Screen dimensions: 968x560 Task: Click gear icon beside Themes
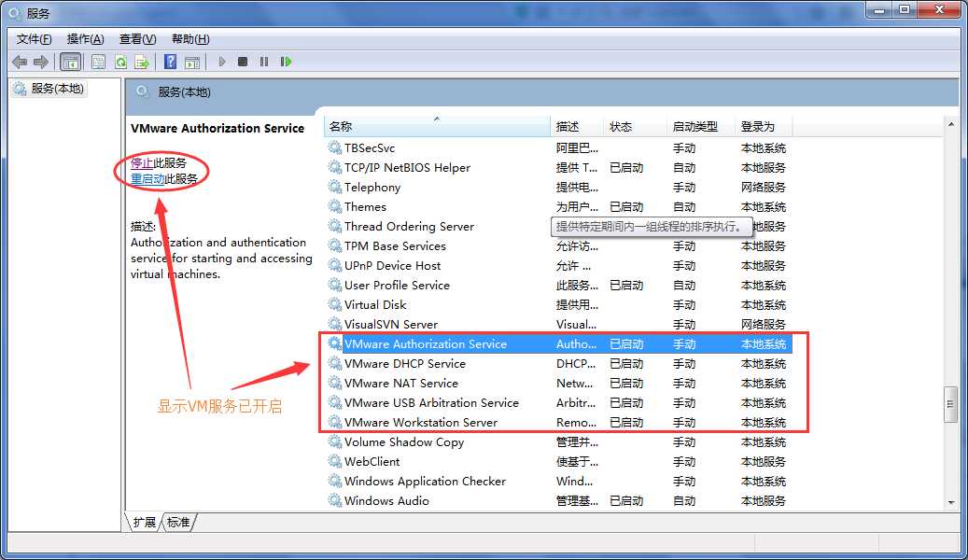point(334,206)
